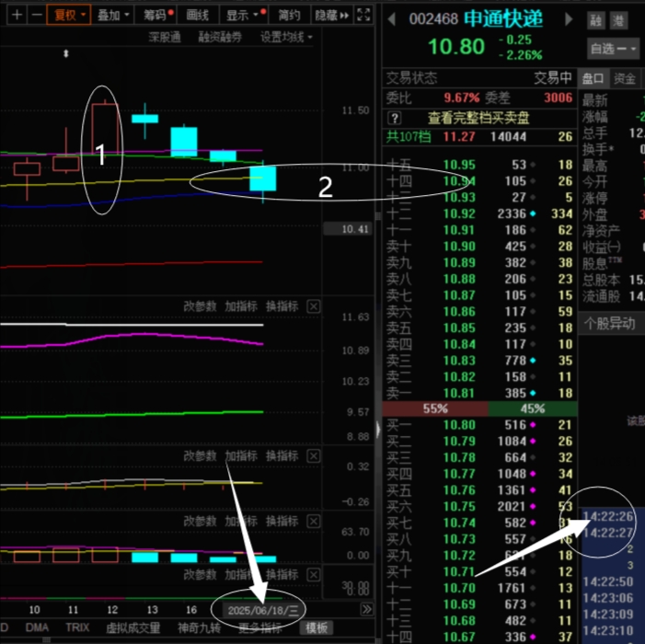The height and width of the screenshot is (644, 645).
Task: Click the 个股异动 section header
Action: click(x=610, y=324)
